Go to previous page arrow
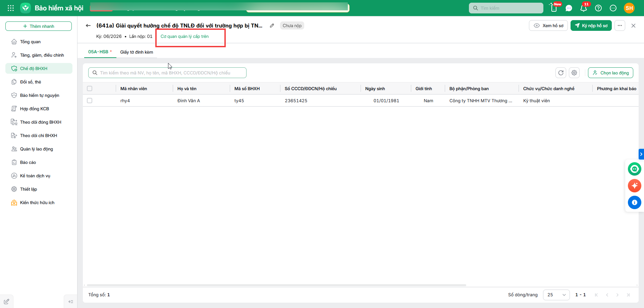The width and height of the screenshot is (644, 308). click(607, 295)
